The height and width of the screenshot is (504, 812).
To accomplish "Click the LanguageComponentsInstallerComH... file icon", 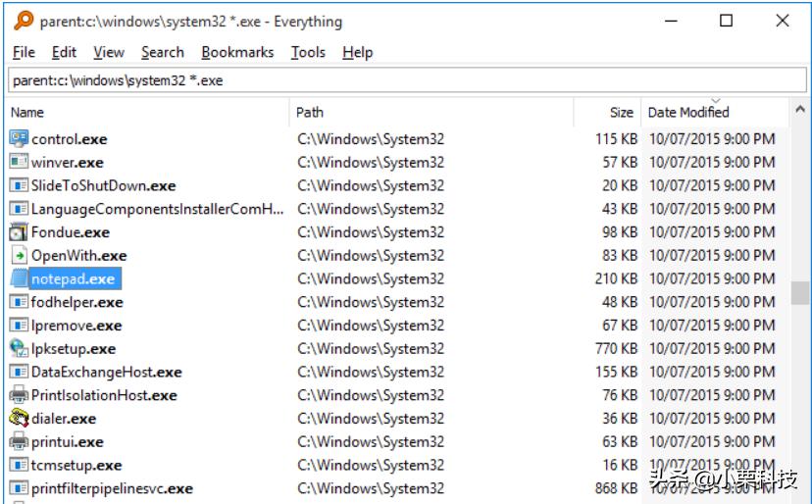I will pyautogui.click(x=19, y=209).
